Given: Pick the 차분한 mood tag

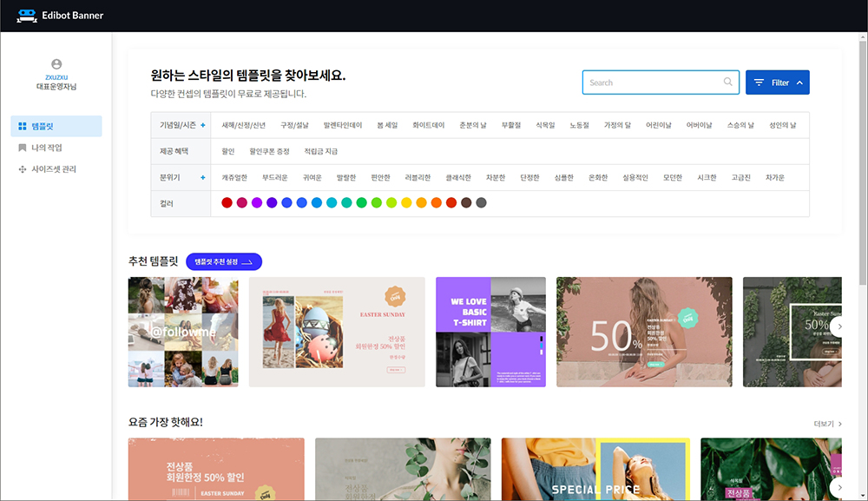Looking at the screenshot, I should 496,178.
